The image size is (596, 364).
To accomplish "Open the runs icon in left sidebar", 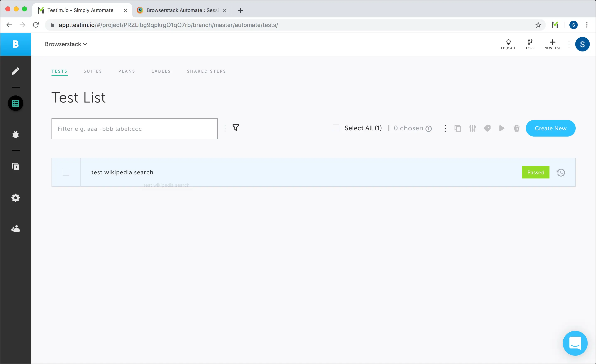I will [x=16, y=166].
